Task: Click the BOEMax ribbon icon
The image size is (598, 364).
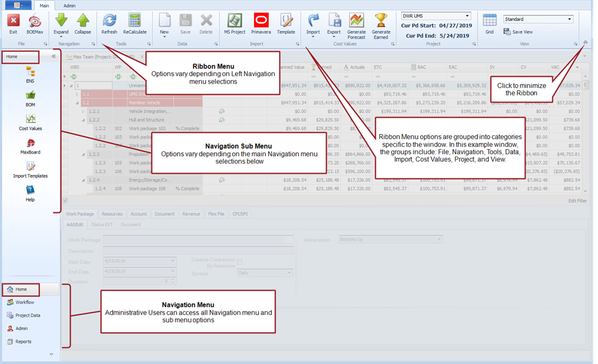Action: click(x=35, y=22)
